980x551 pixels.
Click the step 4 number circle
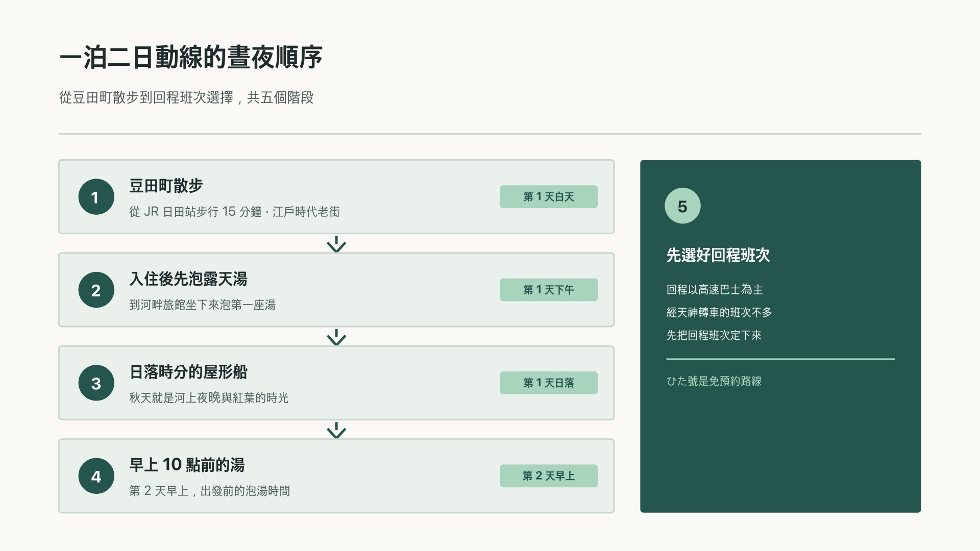pos(96,476)
